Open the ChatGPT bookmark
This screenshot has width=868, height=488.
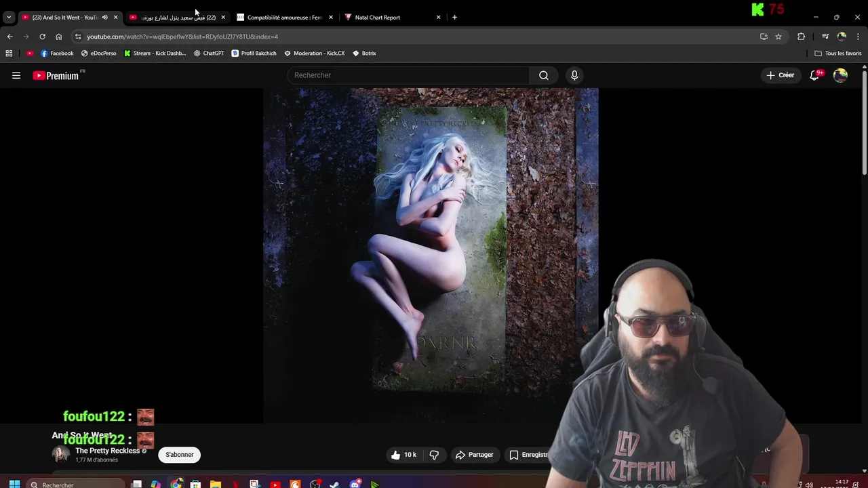coord(209,53)
